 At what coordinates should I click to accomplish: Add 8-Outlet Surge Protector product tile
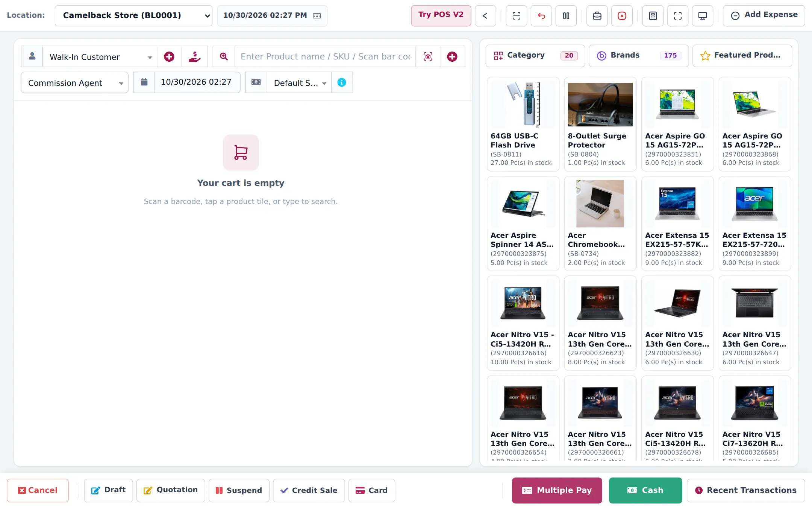click(600, 124)
